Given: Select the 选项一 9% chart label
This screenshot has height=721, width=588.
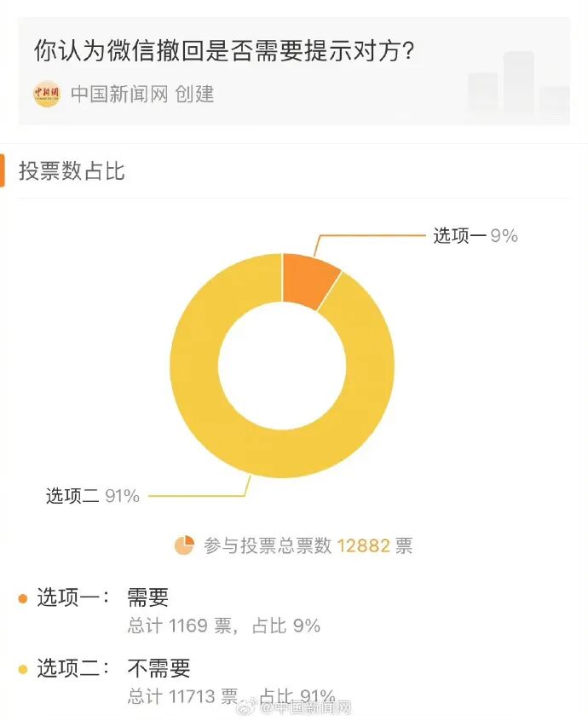Looking at the screenshot, I should [x=476, y=235].
